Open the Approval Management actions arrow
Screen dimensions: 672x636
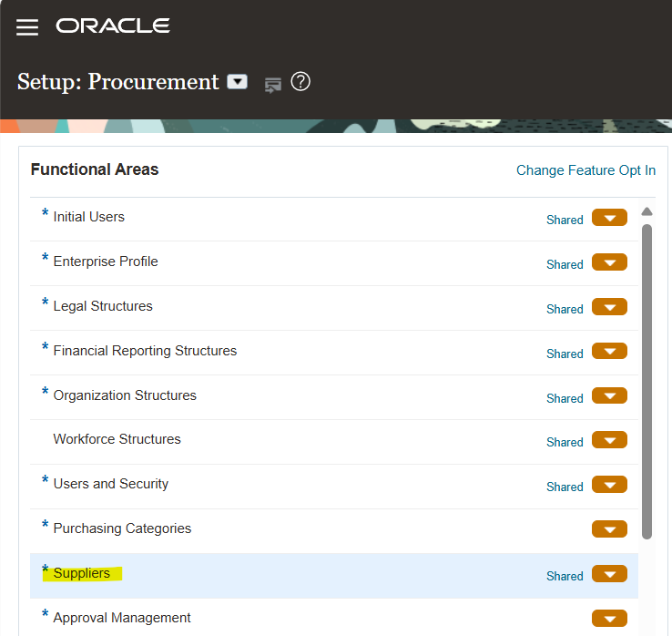(609, 619)
